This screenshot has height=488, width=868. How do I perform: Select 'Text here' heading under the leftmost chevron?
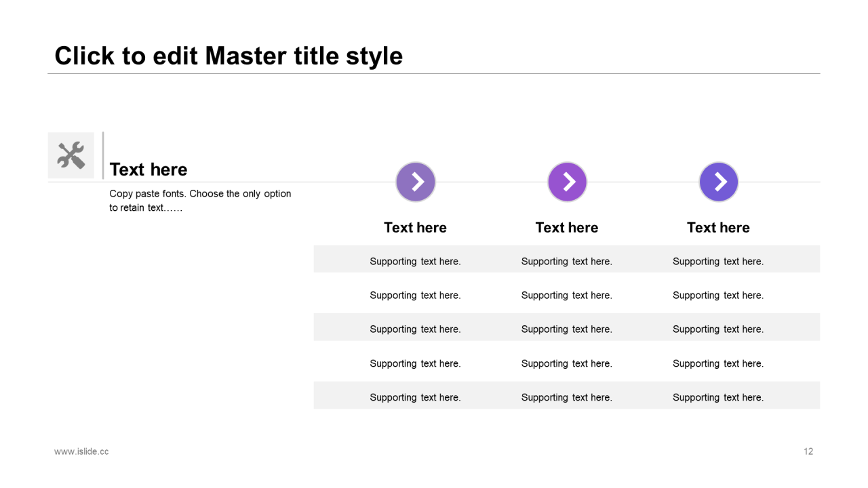pos(415,228)
